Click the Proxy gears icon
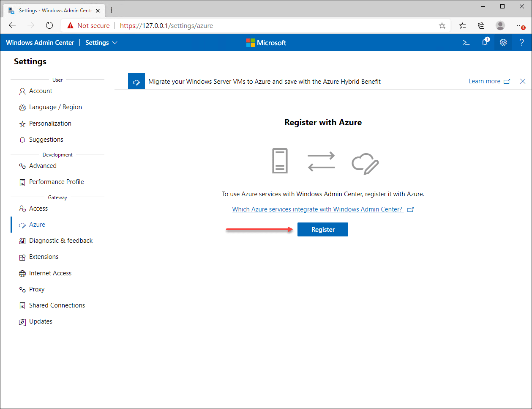The height and width of the screenshot is (409, 532). (x=22, y=290)
